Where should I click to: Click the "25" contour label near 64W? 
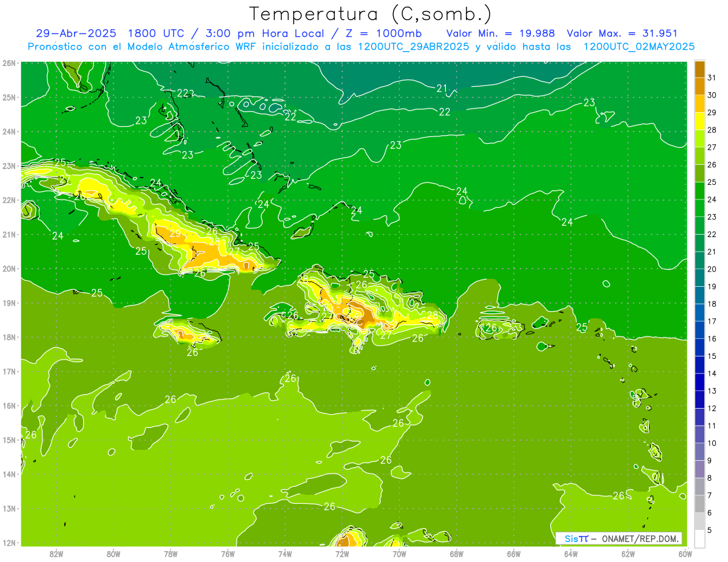click(x=582, y=327)
